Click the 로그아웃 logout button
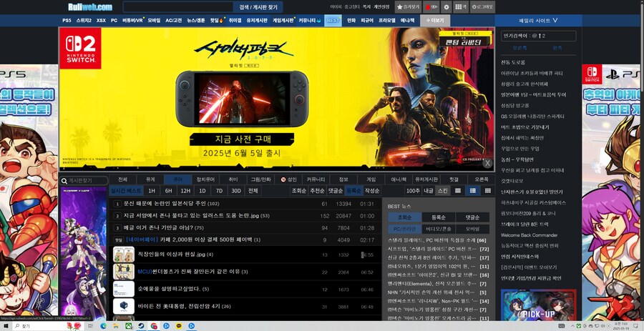Viewport: 644px width, 331px height. pos(482,7)
